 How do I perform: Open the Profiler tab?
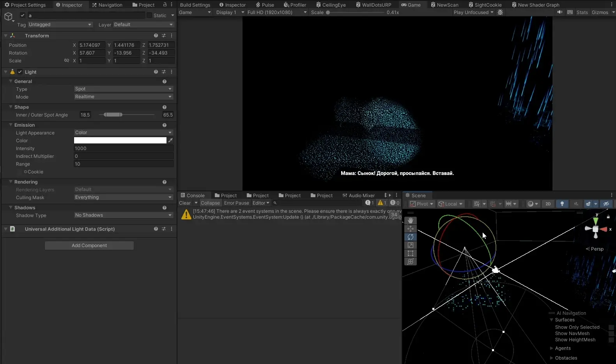click(295, 5)
